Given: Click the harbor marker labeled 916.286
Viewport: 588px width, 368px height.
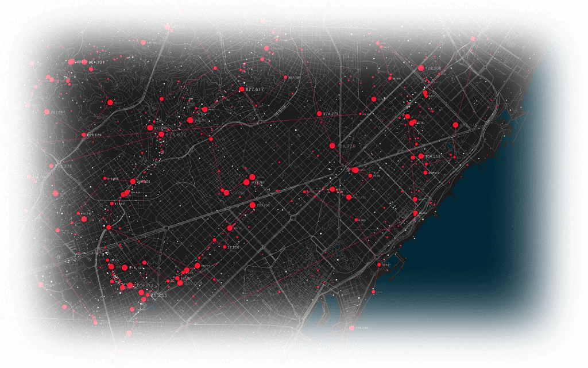Looking at the screenshot, I should [x=351, y=328].
